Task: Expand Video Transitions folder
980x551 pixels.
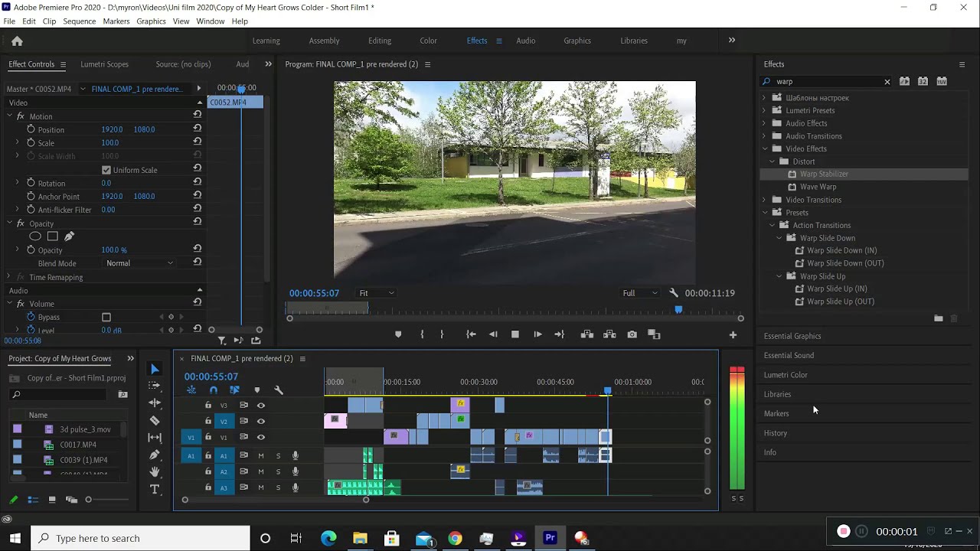Action: [763, 200]
